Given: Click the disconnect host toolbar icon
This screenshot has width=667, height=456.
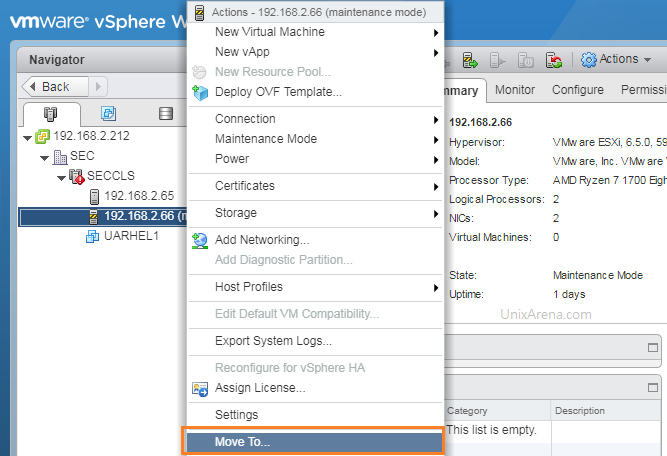Looking at the screenshot, I should point(497,60).
